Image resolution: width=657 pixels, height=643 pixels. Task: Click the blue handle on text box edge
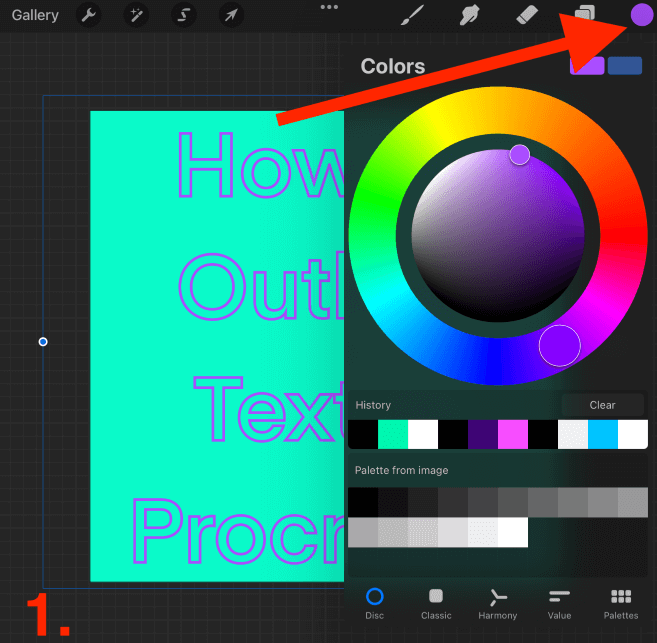[43, 342]
